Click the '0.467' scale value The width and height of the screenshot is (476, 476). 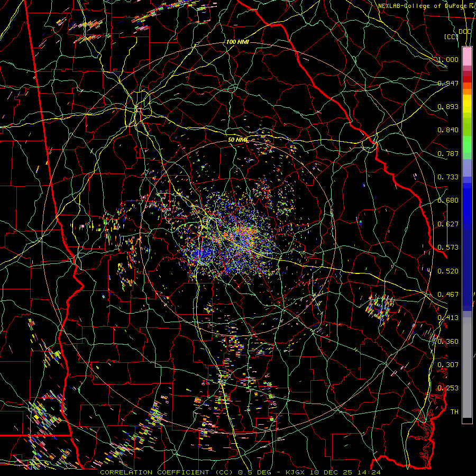[448, 295]
